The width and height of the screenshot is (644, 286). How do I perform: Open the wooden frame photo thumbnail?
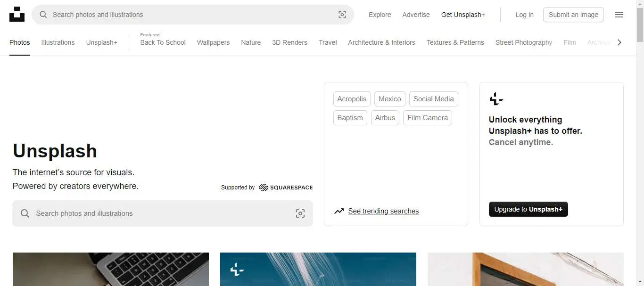(x=526, y=270)
